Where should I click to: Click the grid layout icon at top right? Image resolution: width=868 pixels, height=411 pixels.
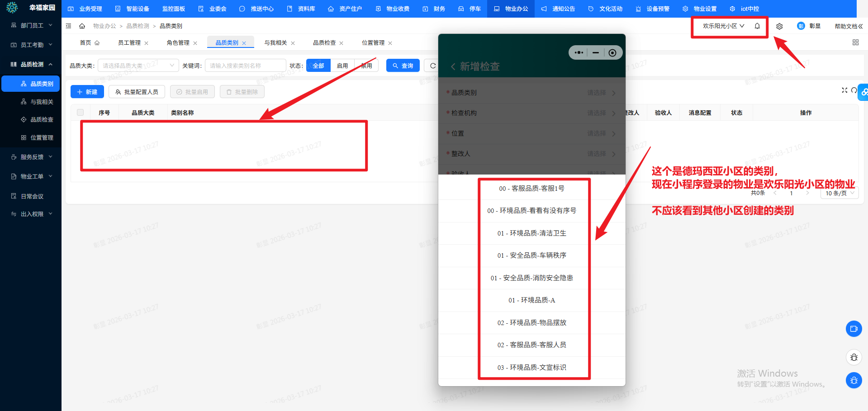point(855,43)
